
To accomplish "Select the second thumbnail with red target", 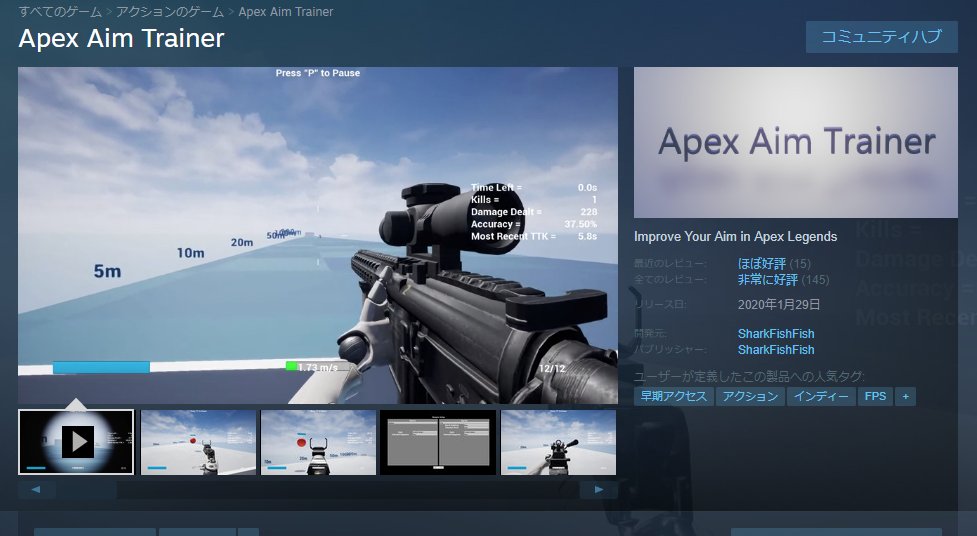I will pyautogui.click(x=198, y=442).
